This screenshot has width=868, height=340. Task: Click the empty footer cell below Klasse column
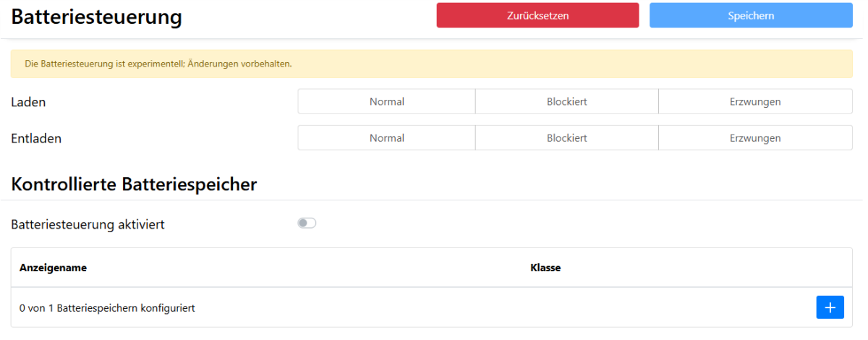coord(651,308)
